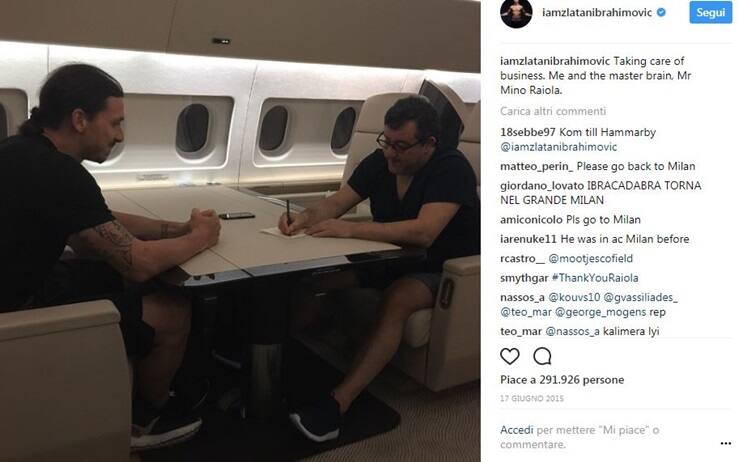Open the @kouvs10 mention
738x462 pixels.
[x=574, y=297]
